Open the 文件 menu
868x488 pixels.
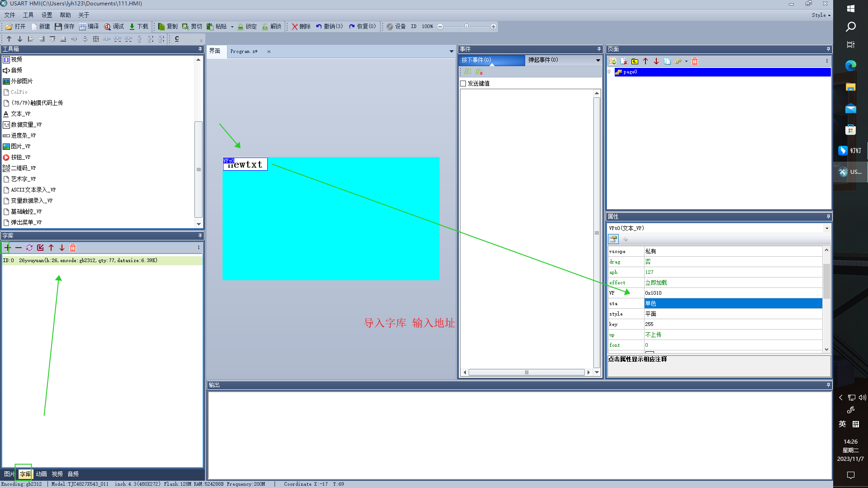tap(10, 15)
